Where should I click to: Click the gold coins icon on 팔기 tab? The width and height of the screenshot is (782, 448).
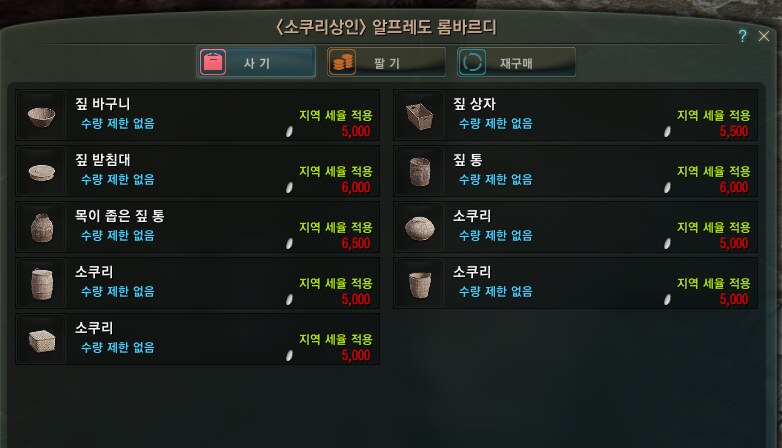coord(343,62)
